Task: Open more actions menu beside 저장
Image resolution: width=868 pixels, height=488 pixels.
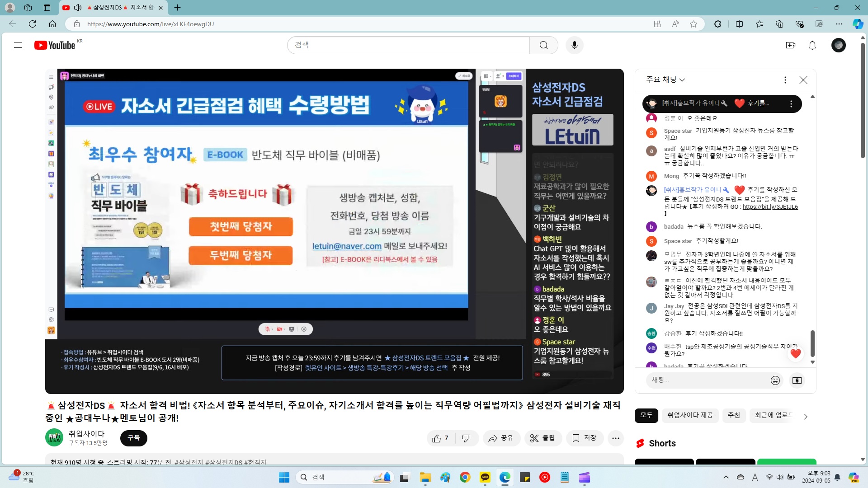Action: coord(615,438)
